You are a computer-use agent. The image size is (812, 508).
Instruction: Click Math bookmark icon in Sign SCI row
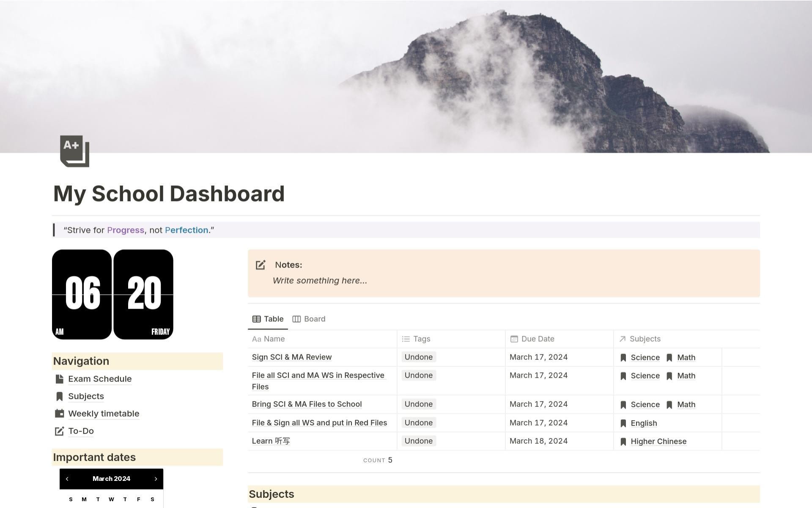[x=669, y=358]
